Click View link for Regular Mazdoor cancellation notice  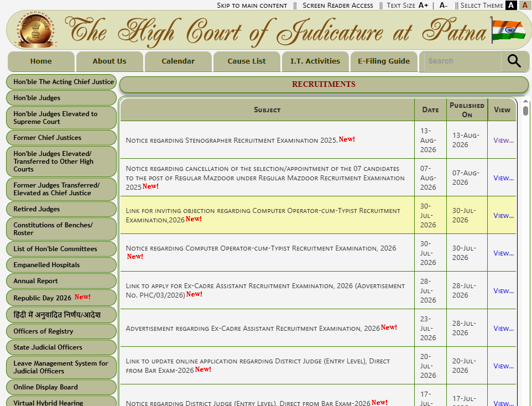coord(503,178)
